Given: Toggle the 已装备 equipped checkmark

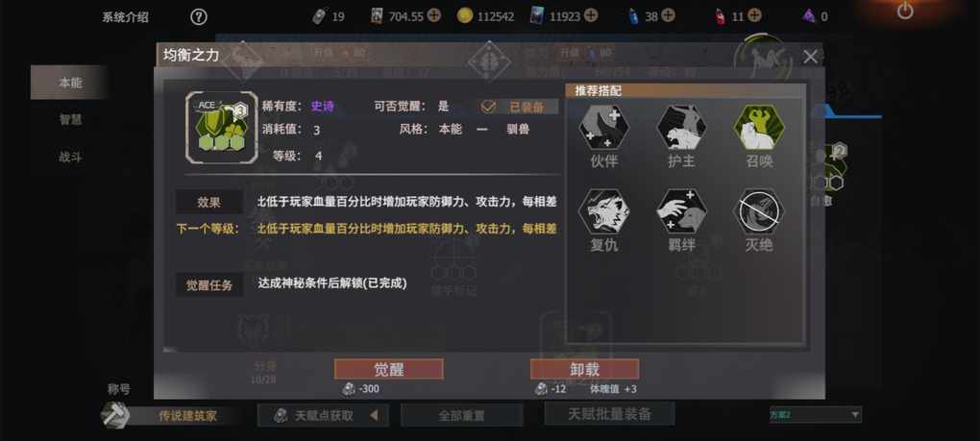Looking at the screenshot, I should (x=488, y=107).
